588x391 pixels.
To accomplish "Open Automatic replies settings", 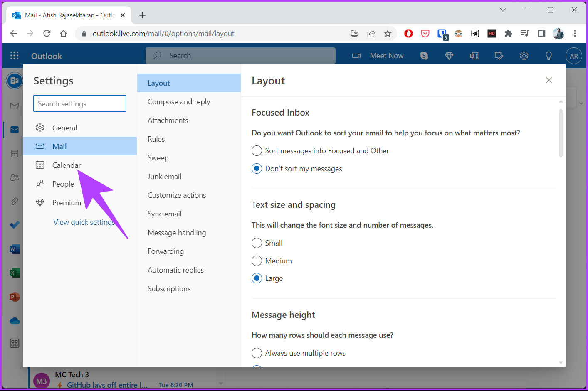I will click(x=189, y=270).
